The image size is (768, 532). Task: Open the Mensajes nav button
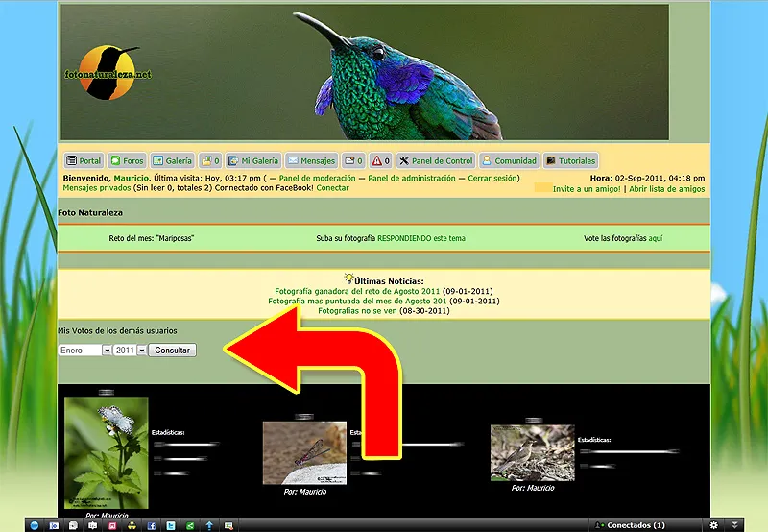311,160
